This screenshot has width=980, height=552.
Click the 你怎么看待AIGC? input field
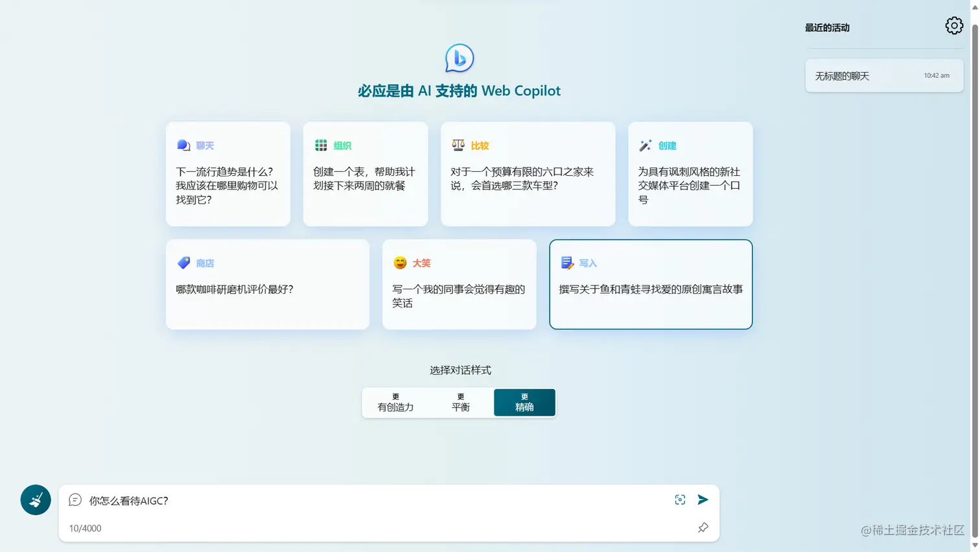pos(376,500)
